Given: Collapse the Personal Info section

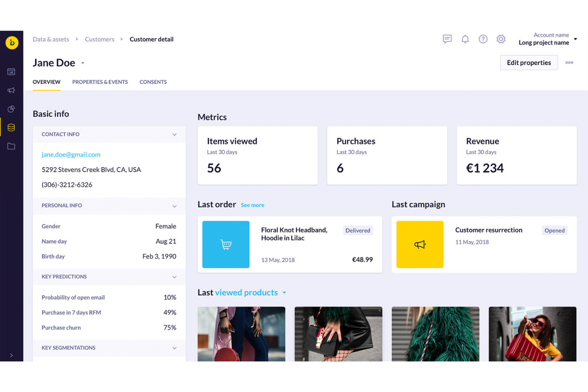Looking at the screenshot, I should pyautogui.click(x=174, y=206).
